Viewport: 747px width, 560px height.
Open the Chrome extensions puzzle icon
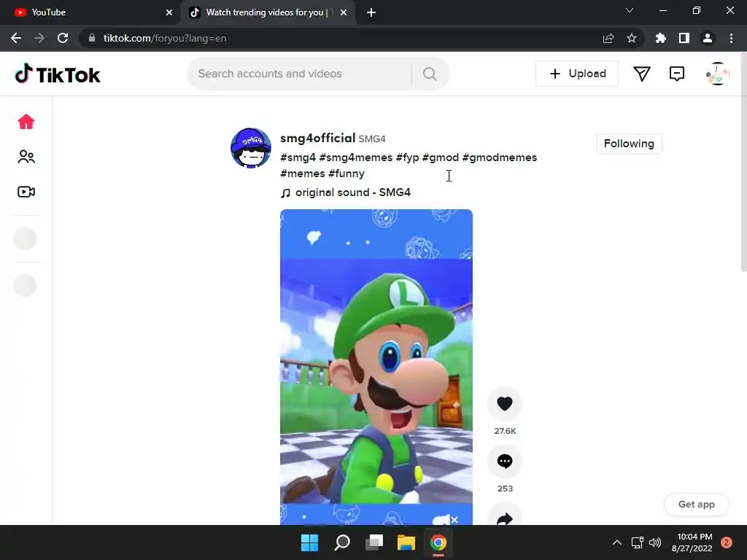(x=661, y=38)
